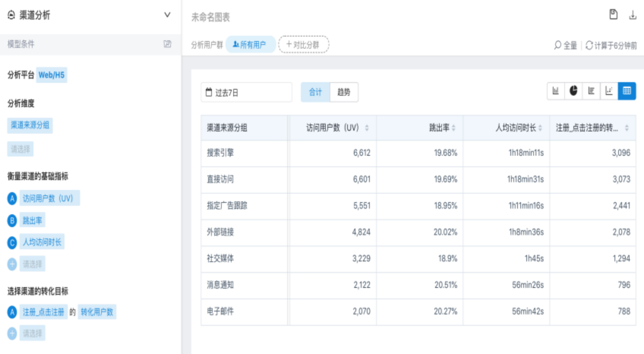Click metric C badge for 人均访问时长
This screenshot has height=354, width=644.
(x=12, y=242)
